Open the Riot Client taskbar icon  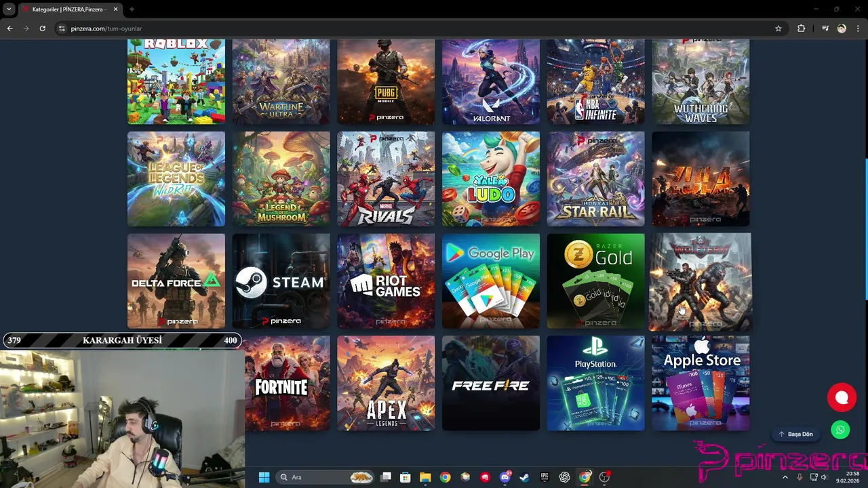point(485,477)
